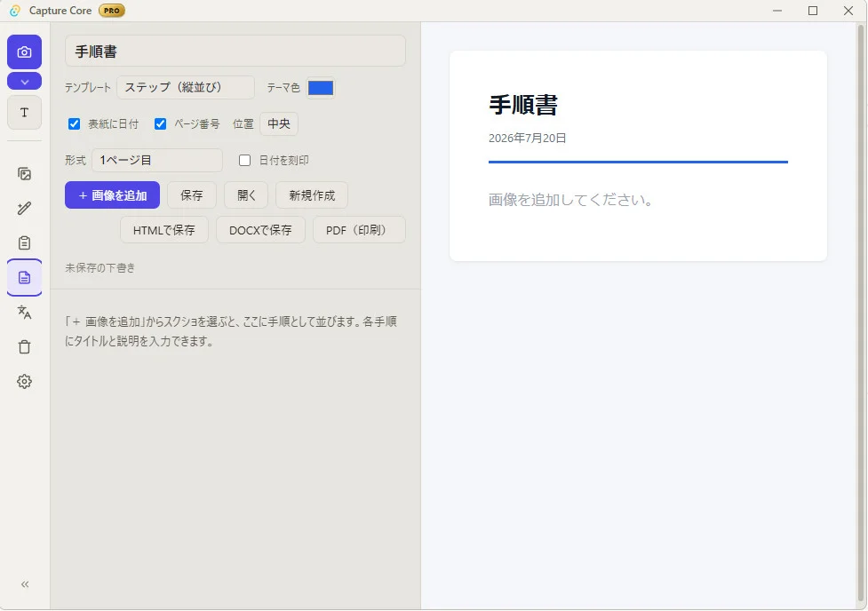868x611 pixels.
Task: Open the translate icon in sidebar
Action: click(x=24, y=312)
